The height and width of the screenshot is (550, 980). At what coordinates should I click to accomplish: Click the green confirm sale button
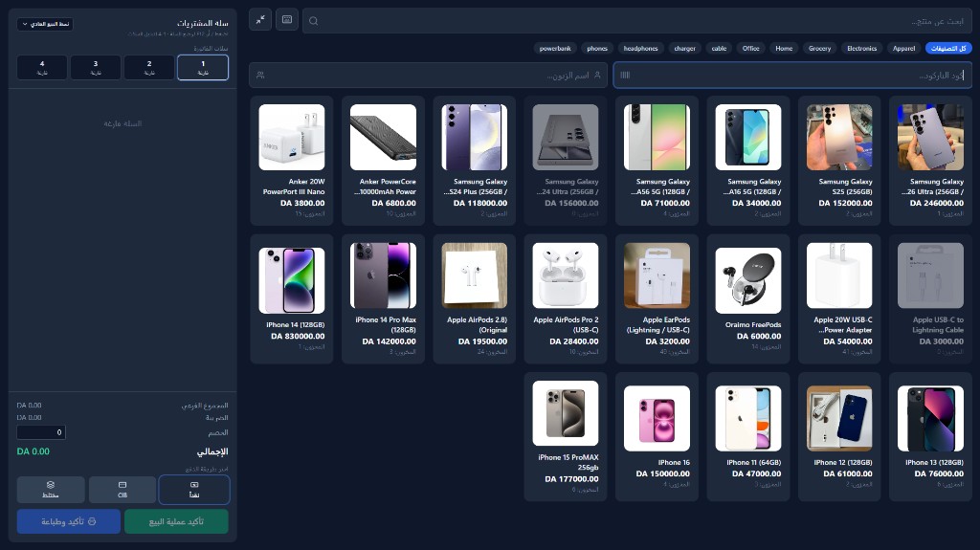click(176, 521)
